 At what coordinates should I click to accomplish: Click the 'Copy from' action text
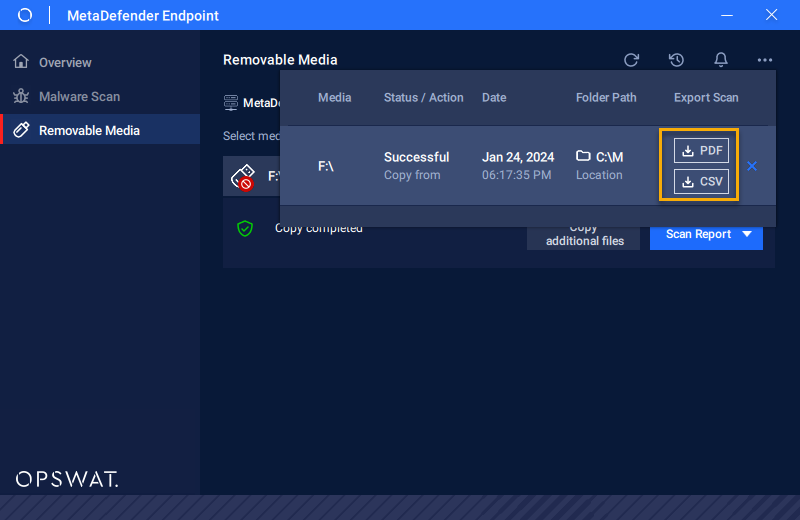(412, 175)
